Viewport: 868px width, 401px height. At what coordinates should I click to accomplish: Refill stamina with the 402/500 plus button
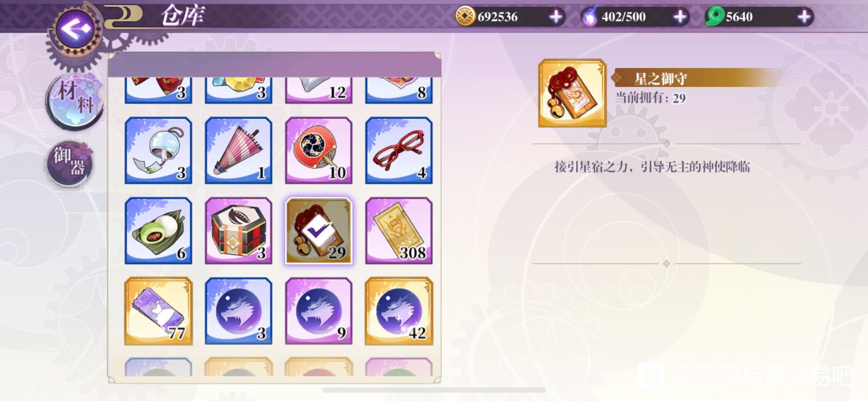(680, 17)
